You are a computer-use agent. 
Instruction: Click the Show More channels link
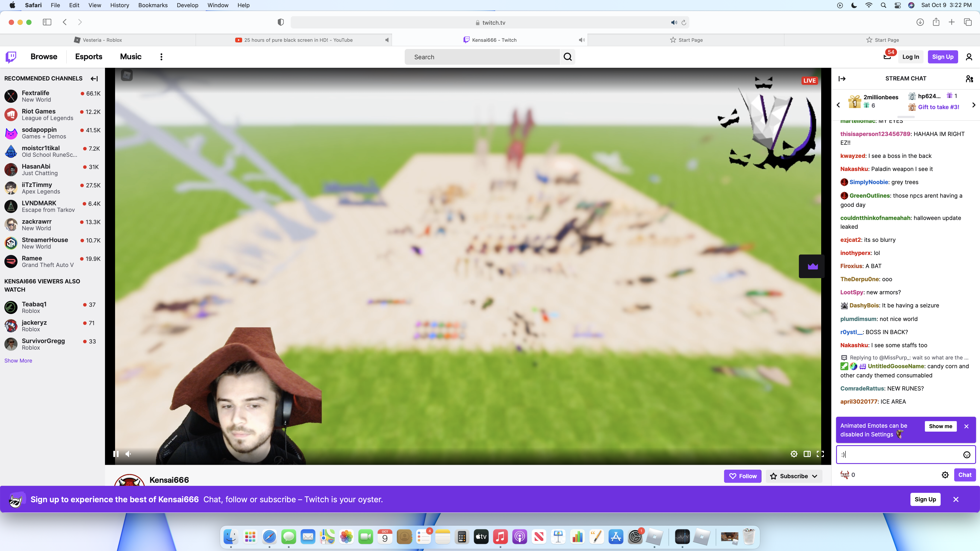18,361
